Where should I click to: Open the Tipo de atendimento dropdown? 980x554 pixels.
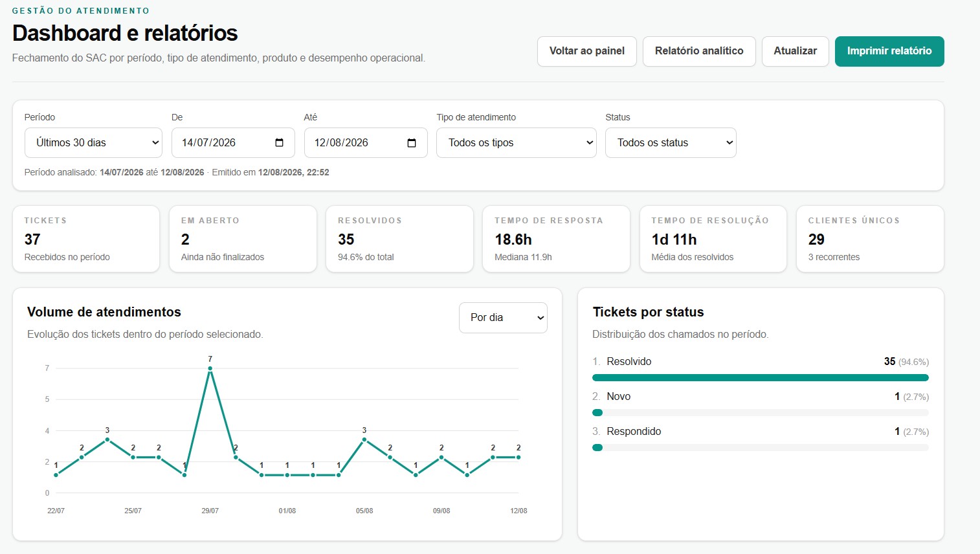point(517,142)
